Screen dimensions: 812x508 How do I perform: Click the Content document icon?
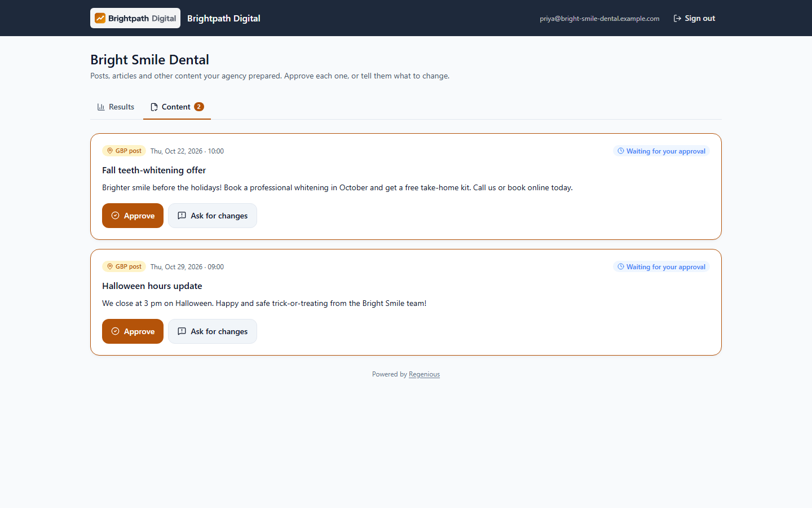tap(154, 107)
